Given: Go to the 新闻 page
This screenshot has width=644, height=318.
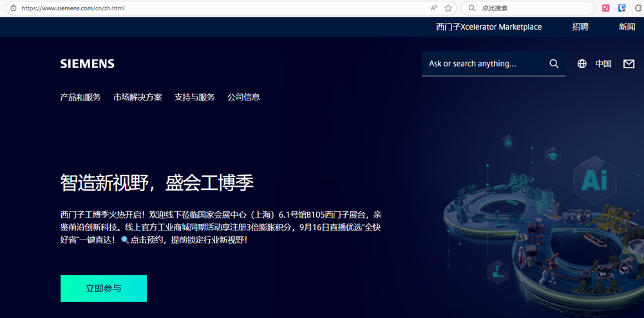Looking at the screenshot, I should (x=627, y=27).
